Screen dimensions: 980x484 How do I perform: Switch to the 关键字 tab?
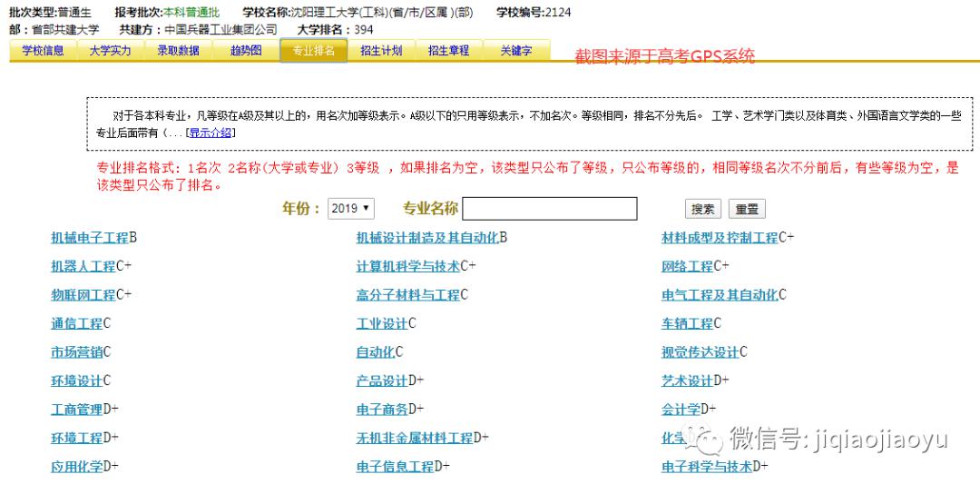point(516,51)
